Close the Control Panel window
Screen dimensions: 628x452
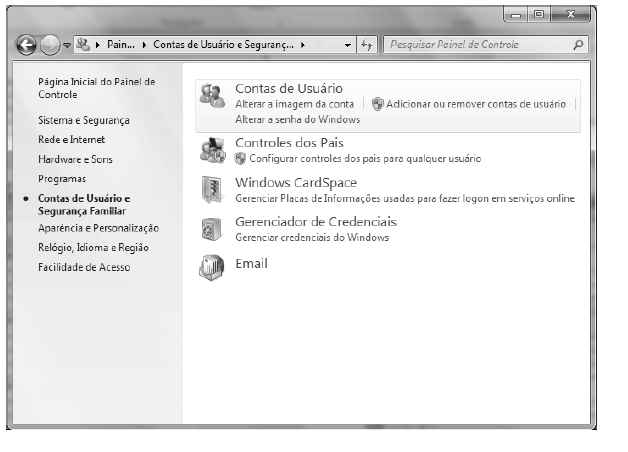pos(570,15)
